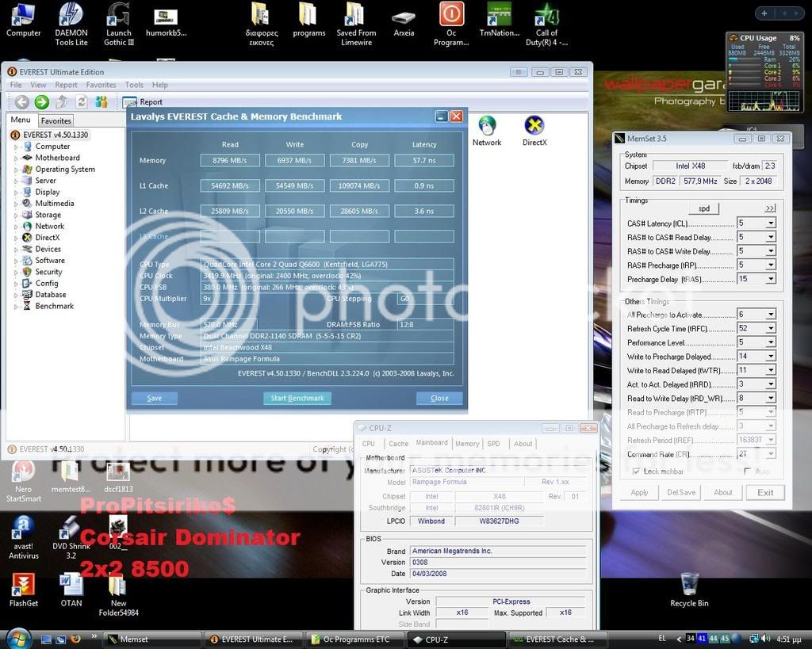The width and height of the screenshot is (812, 649).
Task: Open the Tools menu in EVEREST
Action: pos(134,85)
